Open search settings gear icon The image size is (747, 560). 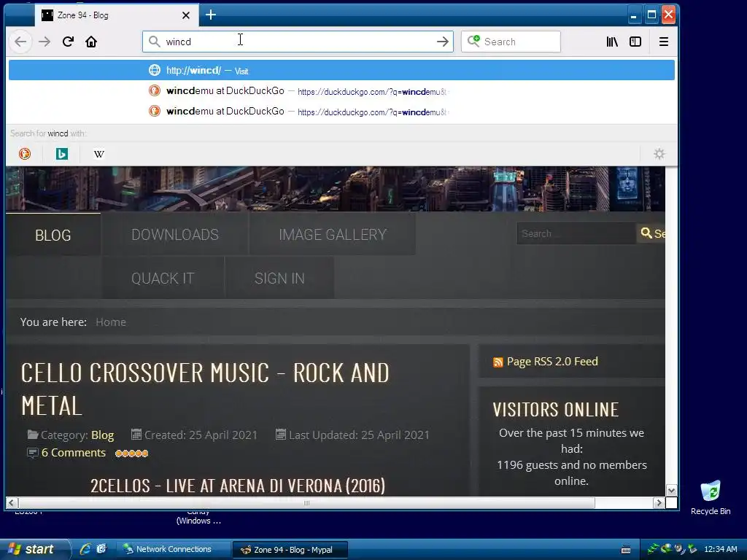pos(659,154)
